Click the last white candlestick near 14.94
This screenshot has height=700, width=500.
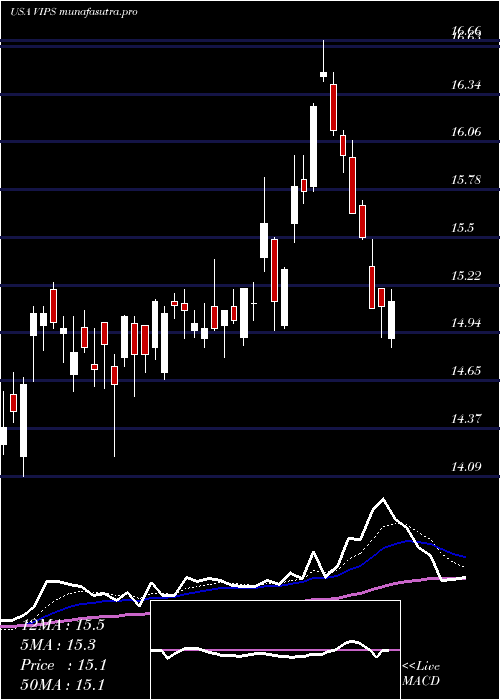coord(392,320)
